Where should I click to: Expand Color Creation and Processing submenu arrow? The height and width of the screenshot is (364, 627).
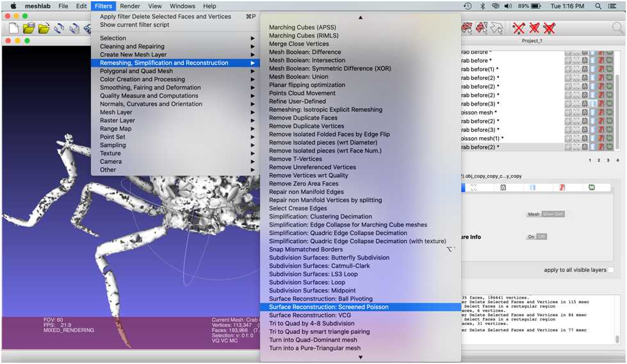(253, 79)
